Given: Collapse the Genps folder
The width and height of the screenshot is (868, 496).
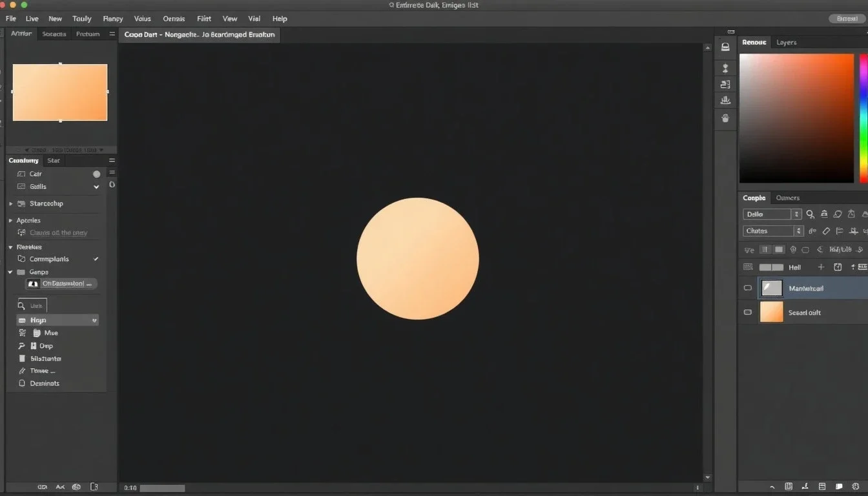Looking at the screenshot, I should coord(11,272).
